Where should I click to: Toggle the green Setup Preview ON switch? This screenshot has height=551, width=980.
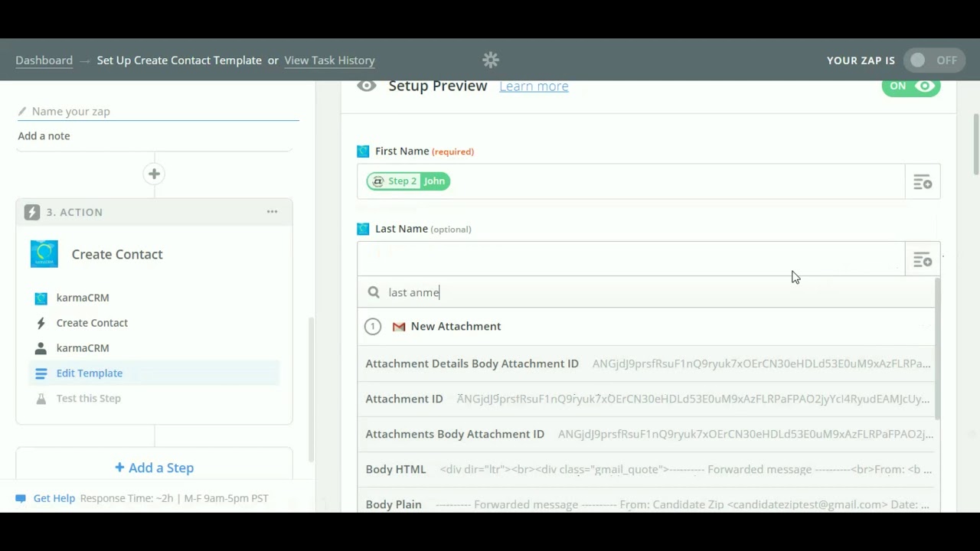tap(911, 86)
